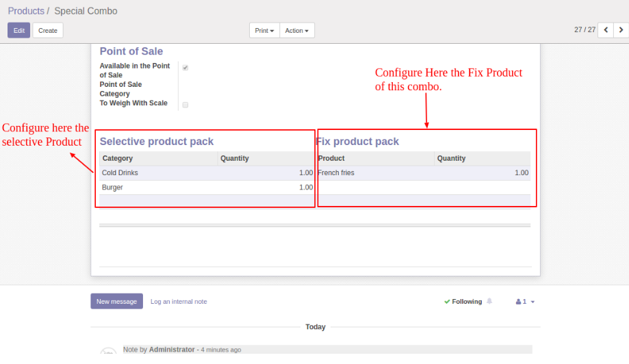Go to the previous product record

(606, 30)
